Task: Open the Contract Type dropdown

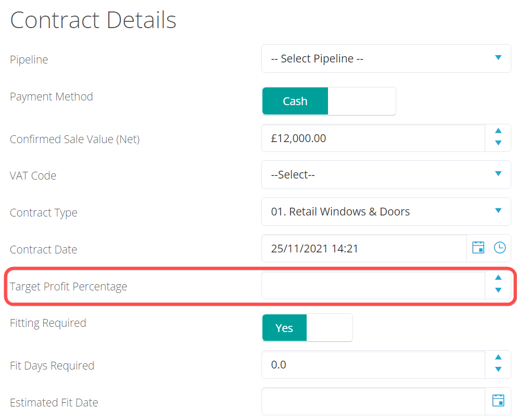Action: pos(386,212)
